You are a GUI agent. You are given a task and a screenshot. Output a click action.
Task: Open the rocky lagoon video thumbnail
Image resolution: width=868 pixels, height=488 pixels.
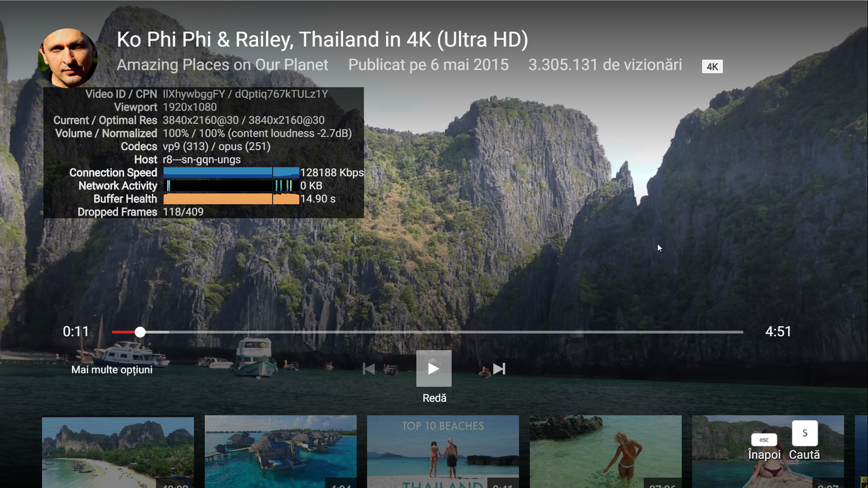click(x=606, y=452)
